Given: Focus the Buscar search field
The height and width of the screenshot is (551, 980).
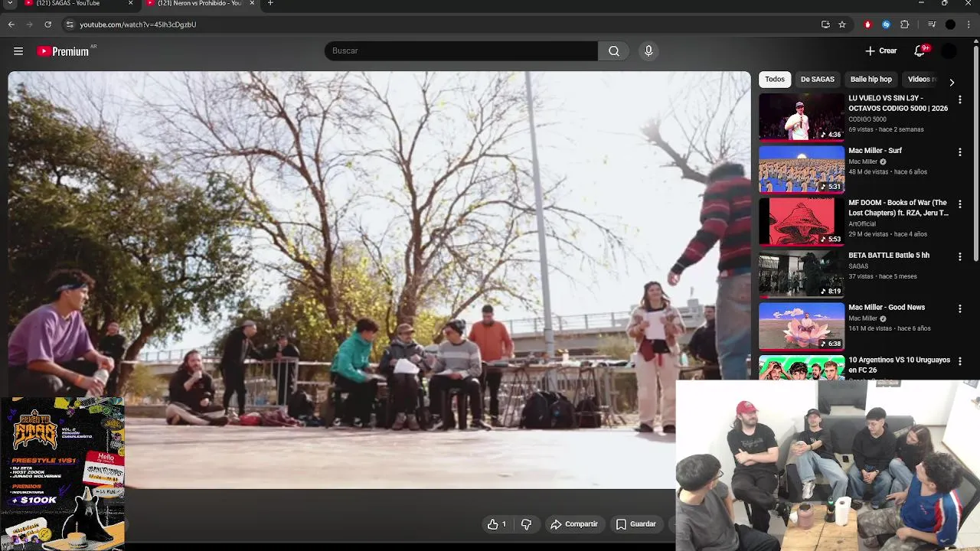Looking at the screenshot, I should point(462,51).
